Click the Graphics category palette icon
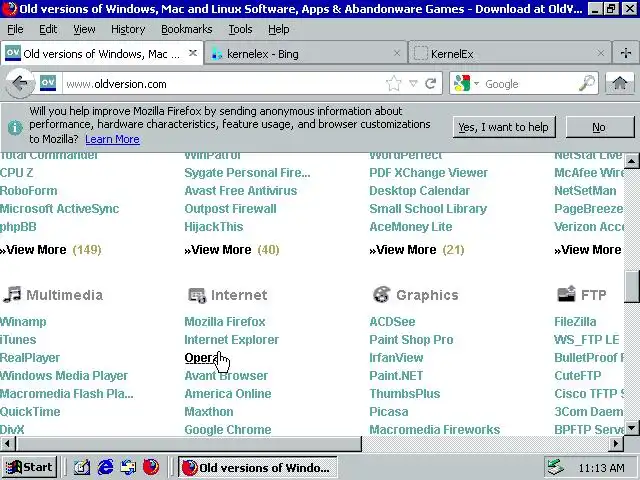Image resolution: width=640 pixels, height=480 pixels. coord(382,294)
